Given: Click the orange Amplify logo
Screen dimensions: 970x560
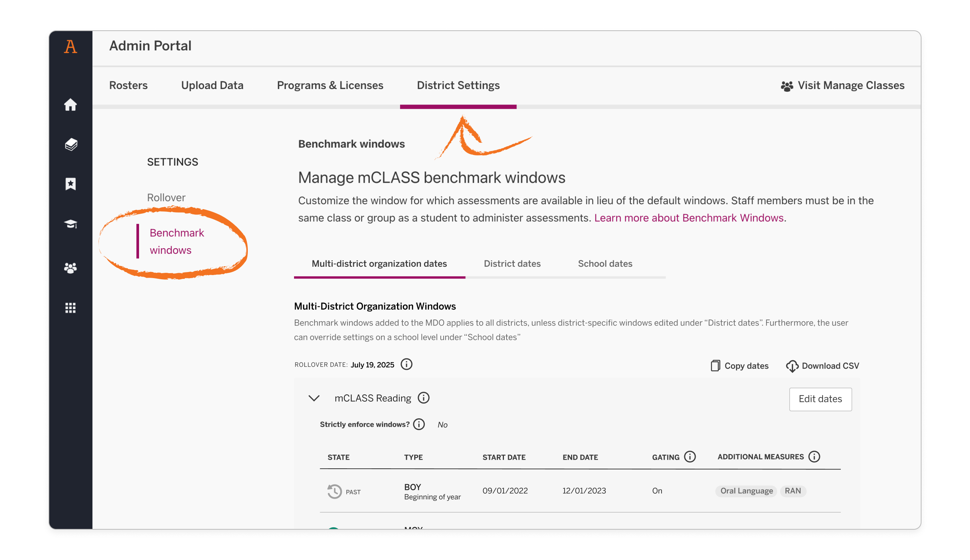Looking at the screenshot, I should click(71, 47).
